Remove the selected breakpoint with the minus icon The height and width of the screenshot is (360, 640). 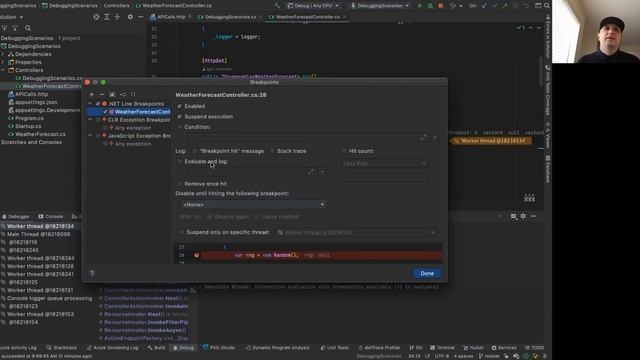[x=102, y=94]
